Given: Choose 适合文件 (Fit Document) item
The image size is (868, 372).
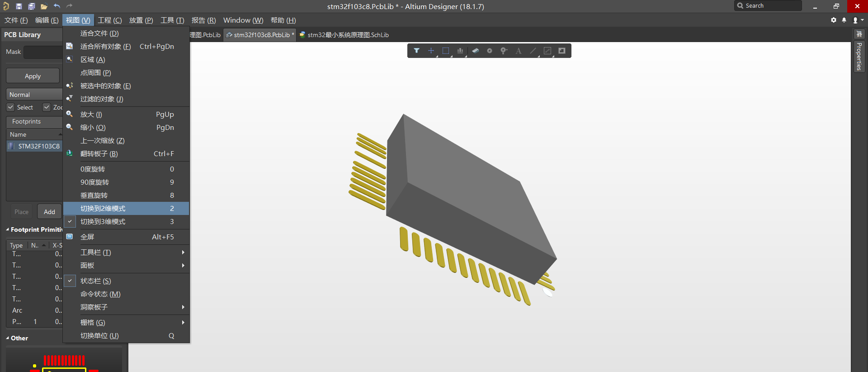Looking at the screenshot, I should 126,33.
